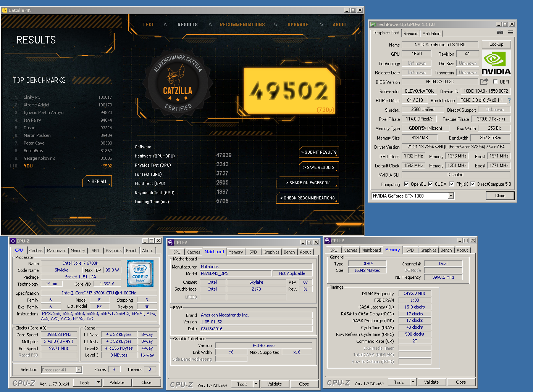Screen dimensions: 533x392
Task: Click the Memory Size 8192 MB field
Action: click(420, 138)
